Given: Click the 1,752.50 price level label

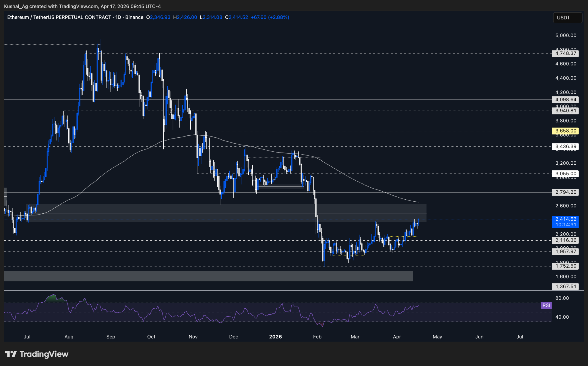Looking at the screenshot, I should coord(565,266).
